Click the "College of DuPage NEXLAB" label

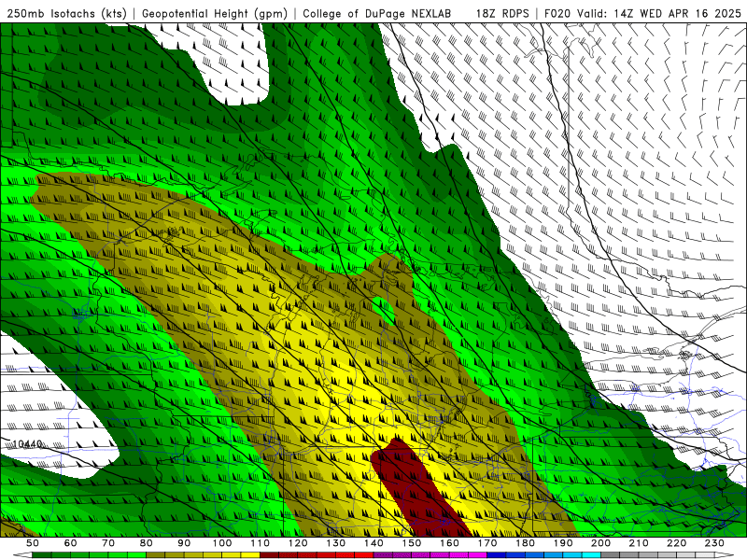coord(377,13)
